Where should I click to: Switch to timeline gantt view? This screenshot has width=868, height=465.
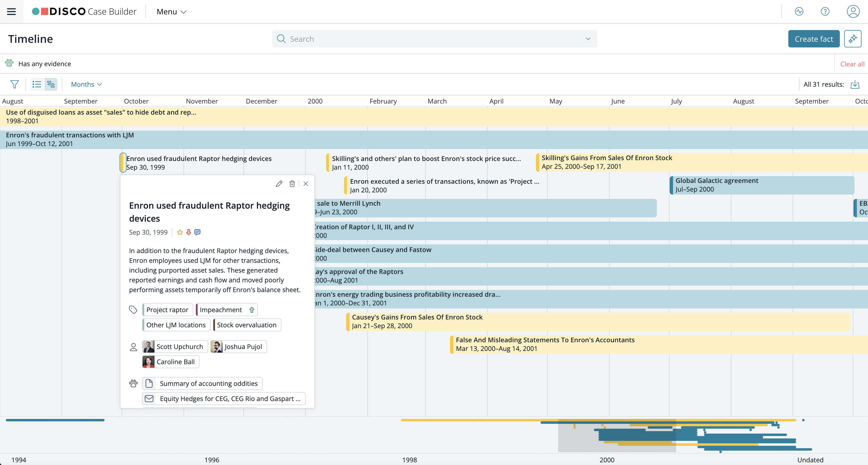tap(51, 84)
